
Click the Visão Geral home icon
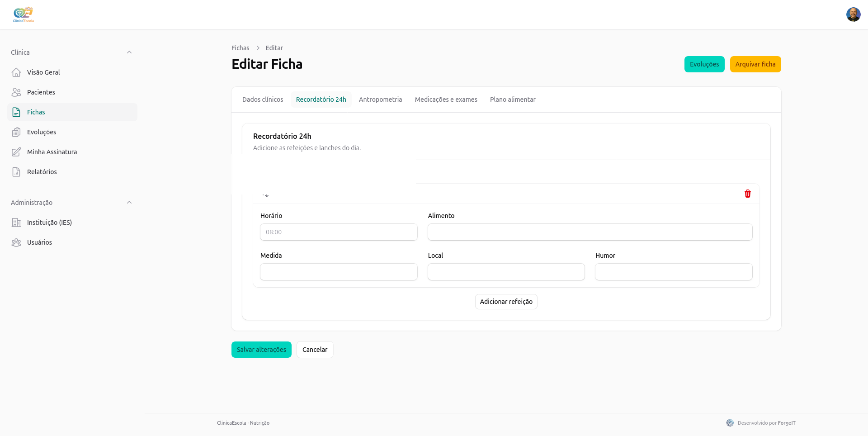click(x=16, y=72)
